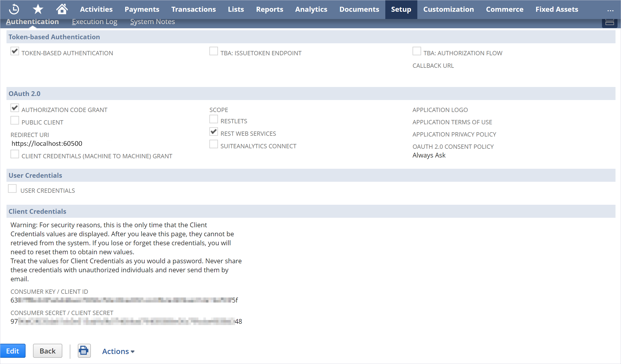Toggle the layout view icon at top right
The height and width of the screenshot is (364, 621).
[609, 23]
